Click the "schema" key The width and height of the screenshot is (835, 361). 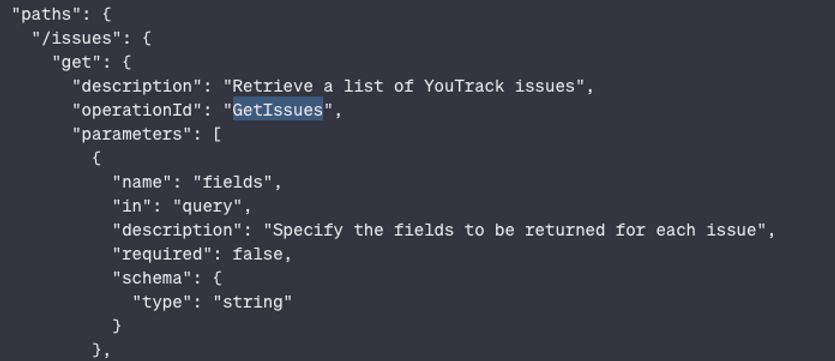point(153,278)
